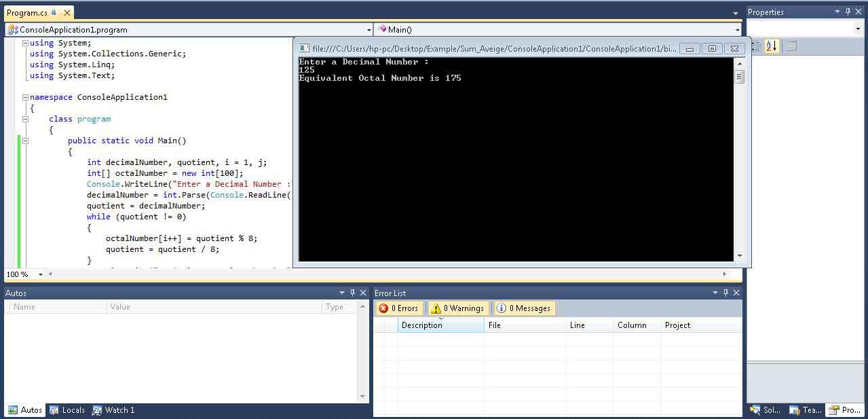Close the Program.cs tab with X icon
The image size is (868, 419).
tap(66, 13)
